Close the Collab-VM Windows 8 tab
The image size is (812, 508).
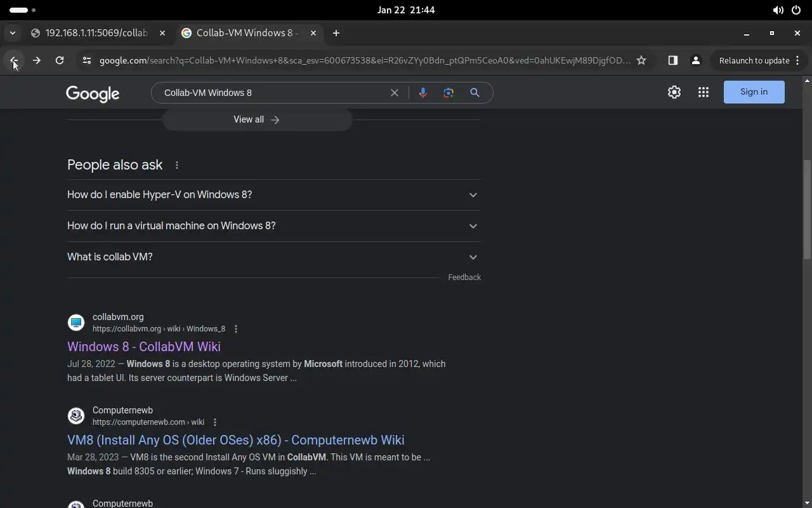click(x=313, y=33)
